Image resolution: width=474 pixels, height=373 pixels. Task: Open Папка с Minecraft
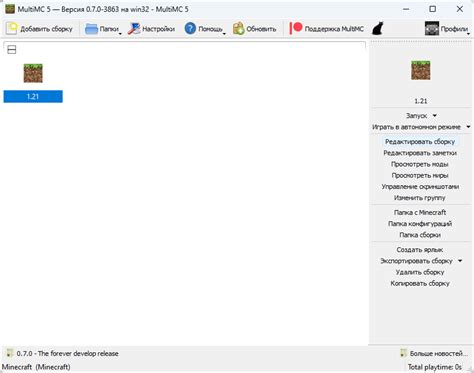(420, 212)
